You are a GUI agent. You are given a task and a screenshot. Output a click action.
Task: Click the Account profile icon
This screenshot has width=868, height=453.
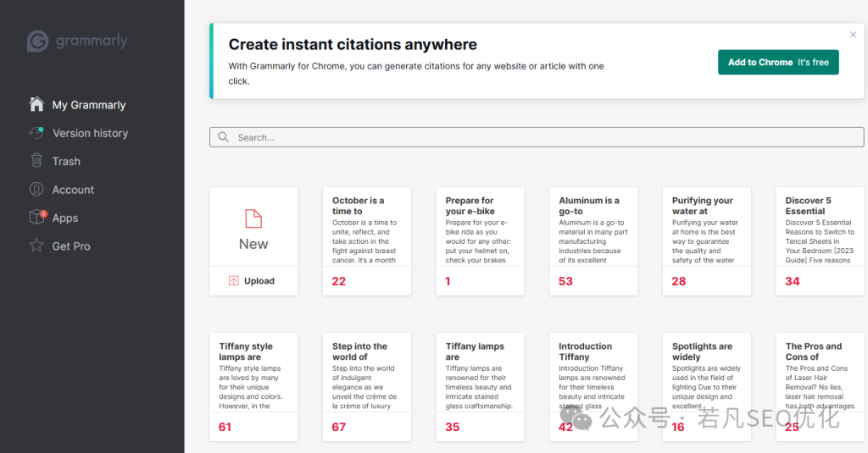[x=36, y=189]
